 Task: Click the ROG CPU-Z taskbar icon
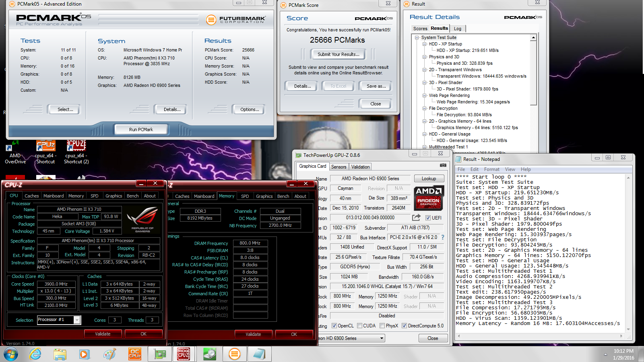click(x=184, y=354)
